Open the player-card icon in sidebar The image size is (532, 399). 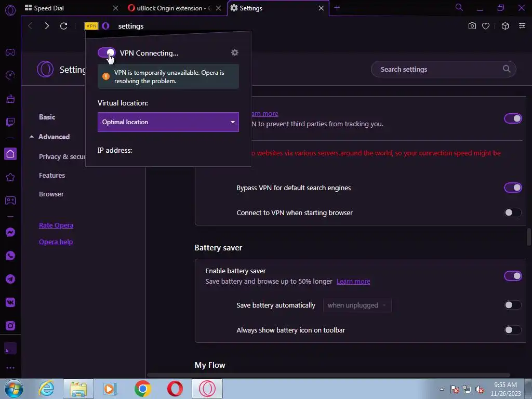[10, 201]
